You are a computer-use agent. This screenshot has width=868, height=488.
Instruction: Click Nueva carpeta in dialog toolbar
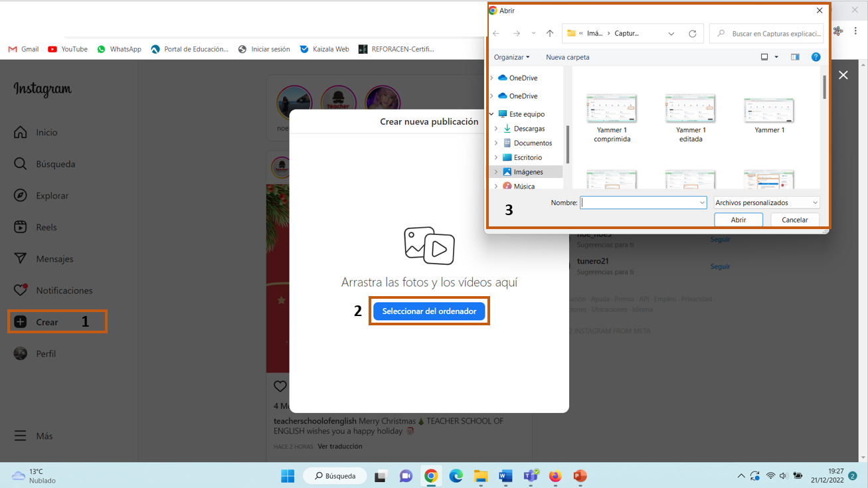tap(568, 57)
